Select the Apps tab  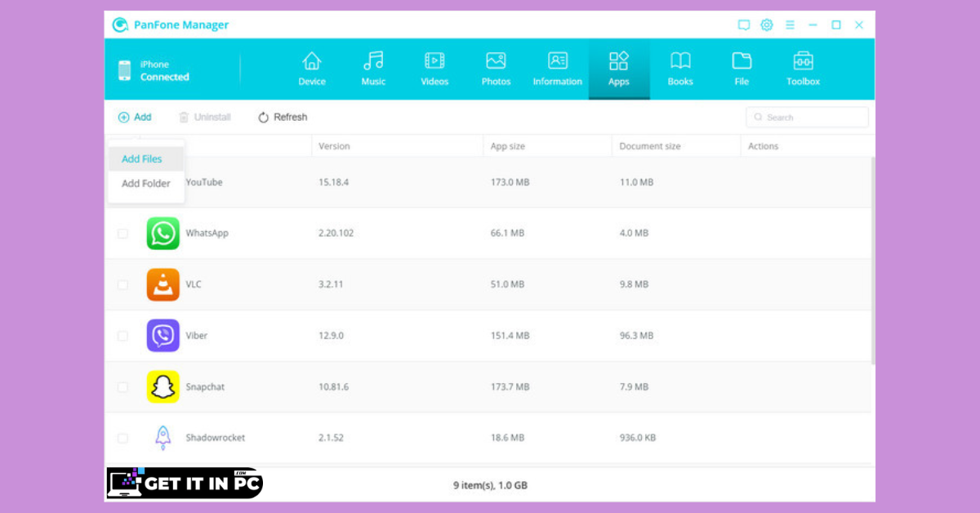tap(619, 69)
